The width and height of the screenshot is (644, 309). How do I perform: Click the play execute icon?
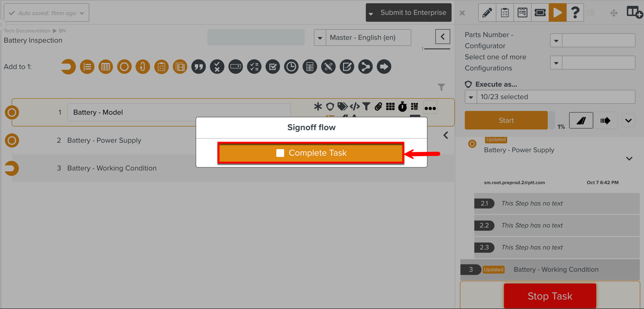click(x=557, y=12)
